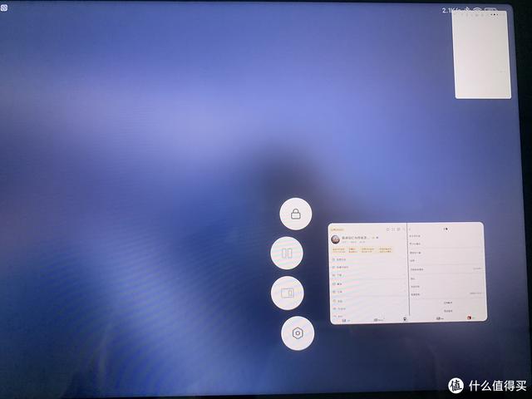Select the center bottom tab in app card
The image size is (532, 399).
[405, 318]
